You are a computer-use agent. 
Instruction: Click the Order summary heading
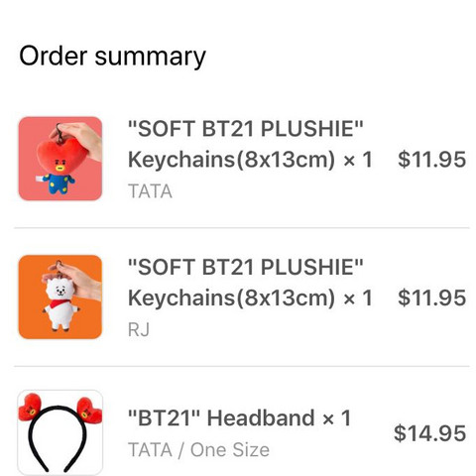112,57
